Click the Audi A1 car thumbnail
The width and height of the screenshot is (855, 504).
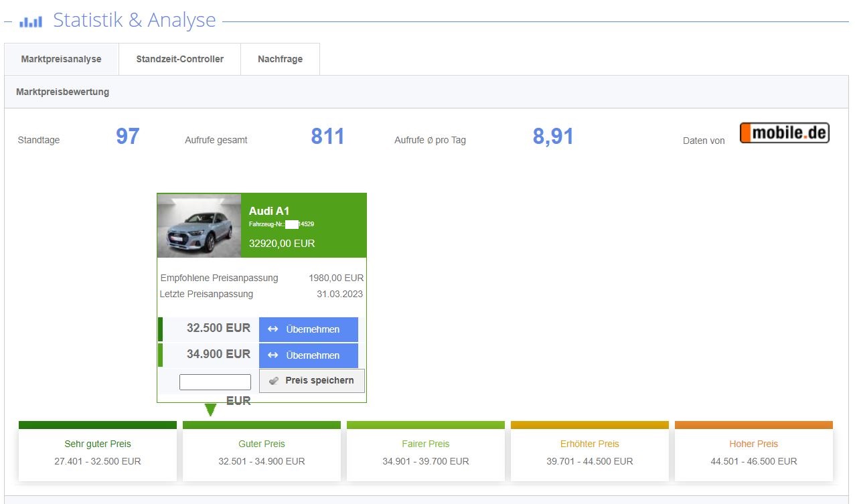(199, 226)
